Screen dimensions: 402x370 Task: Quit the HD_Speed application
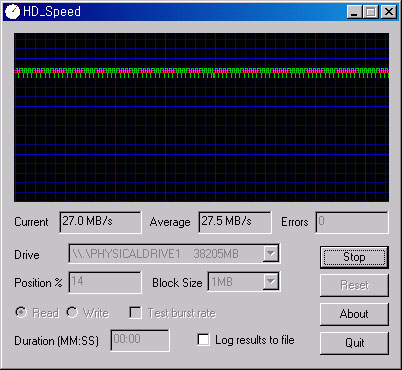354,343
